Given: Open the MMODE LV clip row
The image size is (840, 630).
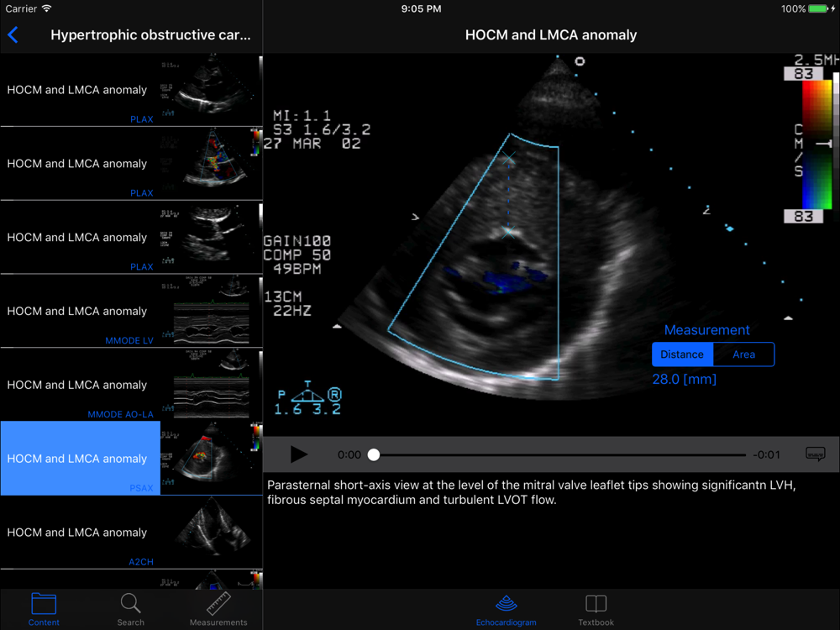Looking at the screenshot, I should pyautogui.click(x=131, y=312).
